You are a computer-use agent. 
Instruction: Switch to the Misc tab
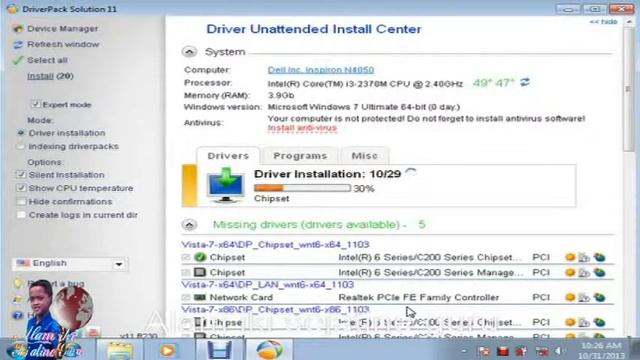364,156
